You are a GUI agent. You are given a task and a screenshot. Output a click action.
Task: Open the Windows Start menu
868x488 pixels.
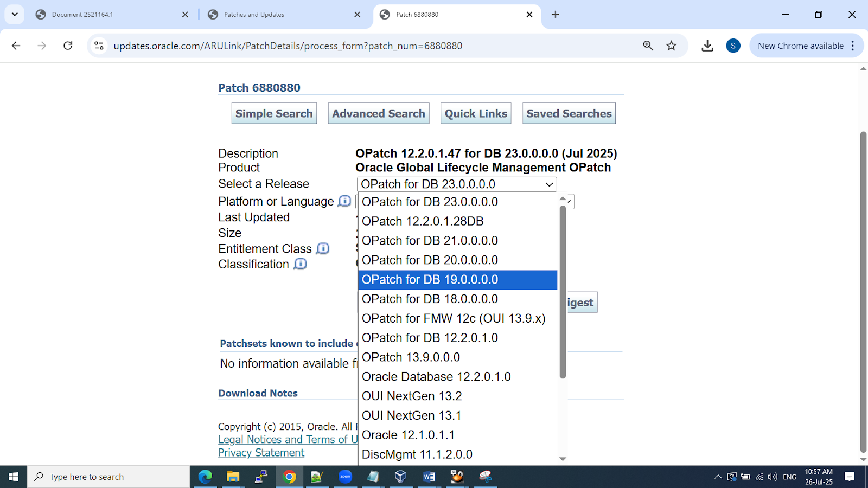click(x=14, y=477)
